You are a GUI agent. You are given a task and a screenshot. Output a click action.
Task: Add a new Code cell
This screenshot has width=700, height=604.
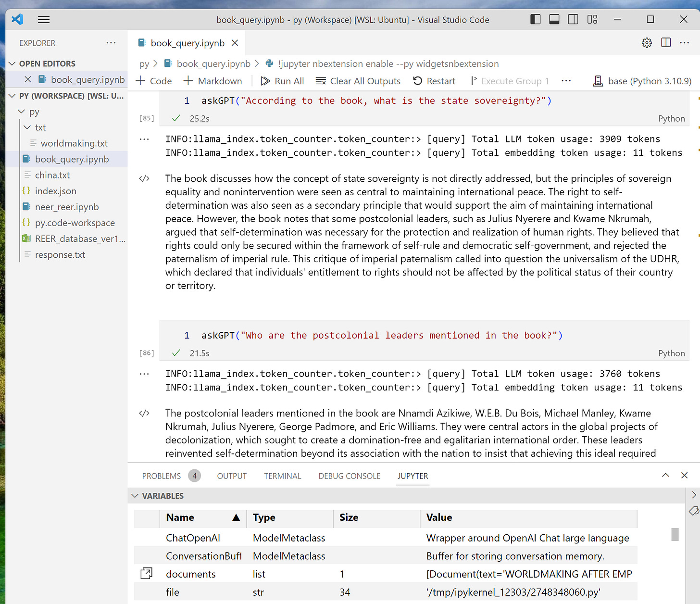[154, 81]
